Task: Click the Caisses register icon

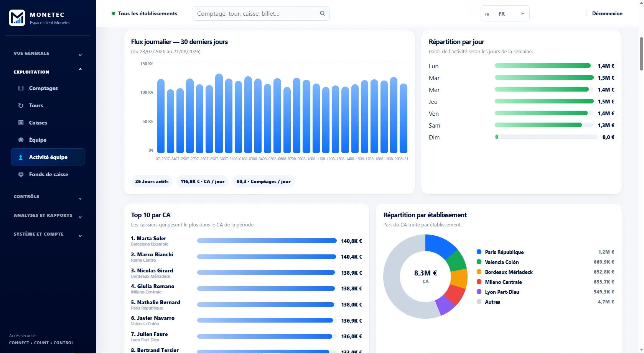Action: pyautogui.click(x=21, y=123)
